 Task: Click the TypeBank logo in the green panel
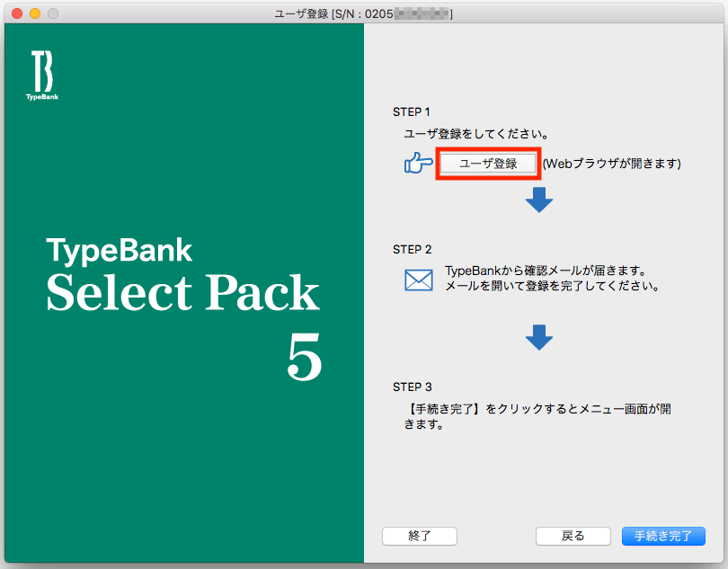42,76
